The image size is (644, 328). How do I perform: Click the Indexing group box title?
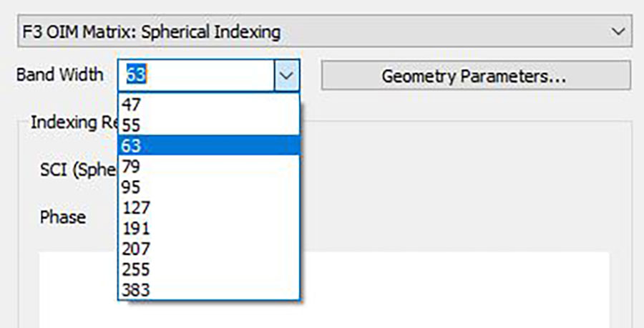[74, 122]
